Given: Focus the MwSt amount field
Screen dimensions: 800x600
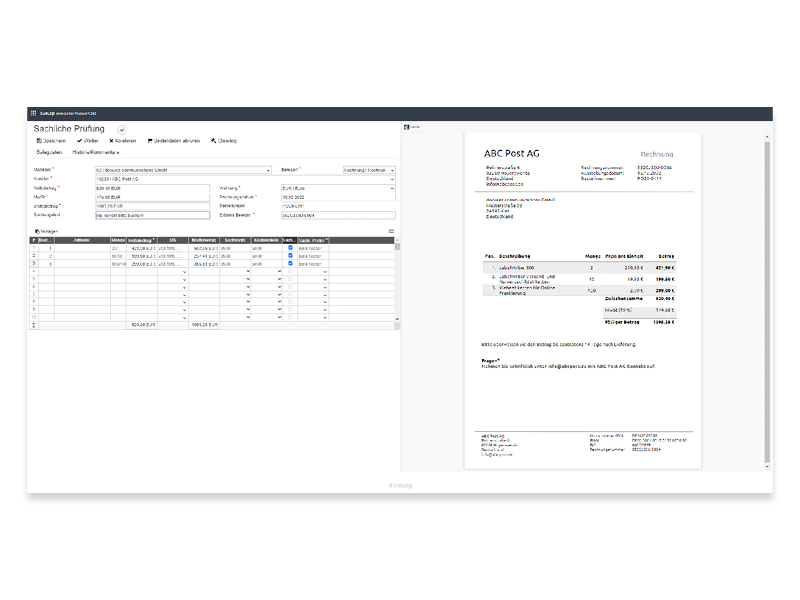Looking at the screenshot, I should click(x=152, y=197).
